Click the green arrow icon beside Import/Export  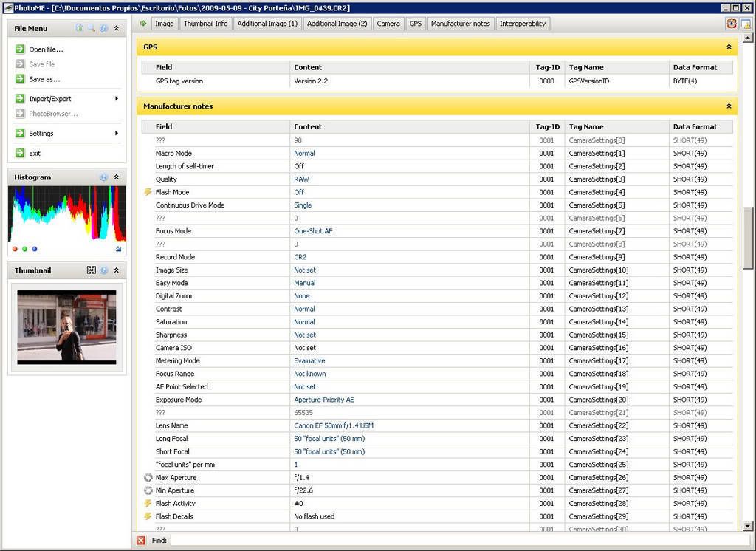20,98
